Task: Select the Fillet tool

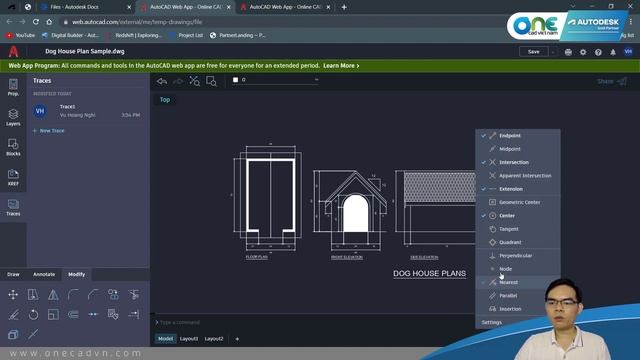Action: click(x=73, y=294)
